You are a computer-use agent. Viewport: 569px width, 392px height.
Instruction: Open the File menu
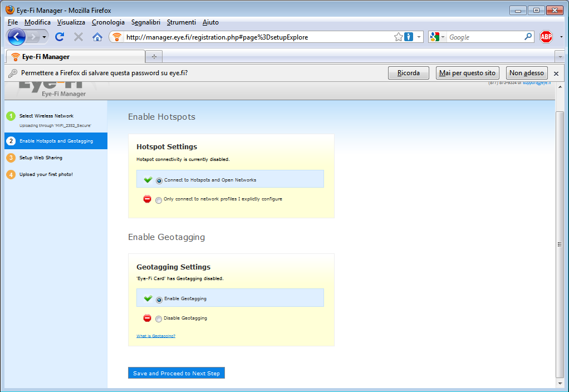coord(13,22)
